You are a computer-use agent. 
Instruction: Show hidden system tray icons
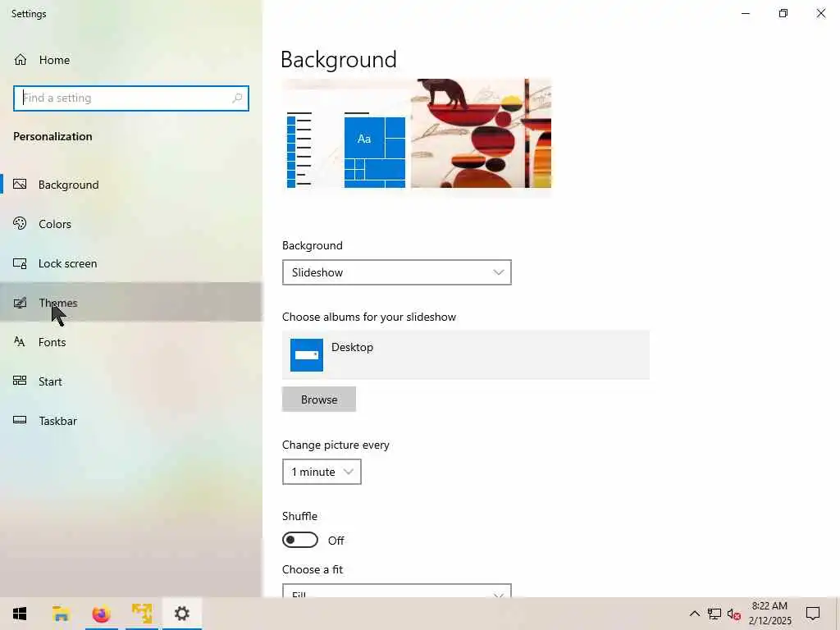click(x=694, y=614)
